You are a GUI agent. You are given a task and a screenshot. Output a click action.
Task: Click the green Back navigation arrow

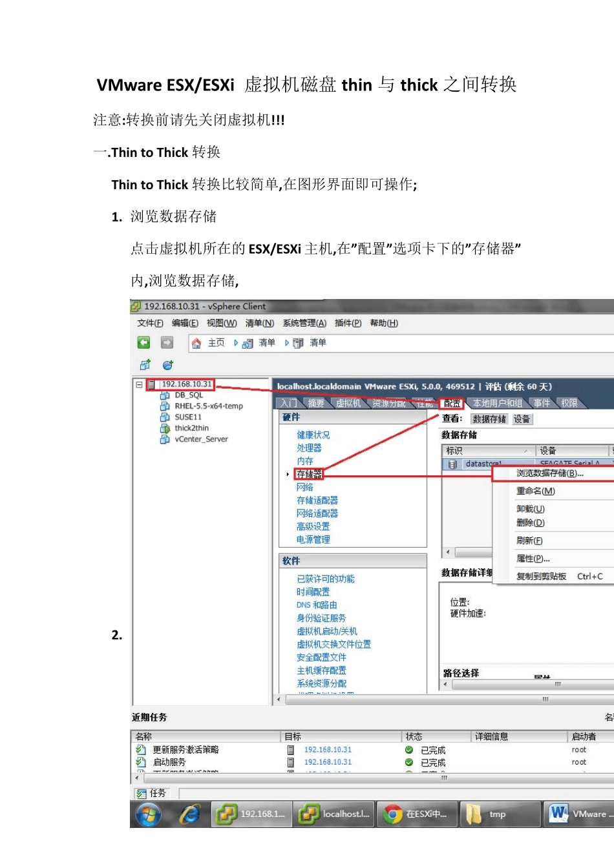coord(143,342)
